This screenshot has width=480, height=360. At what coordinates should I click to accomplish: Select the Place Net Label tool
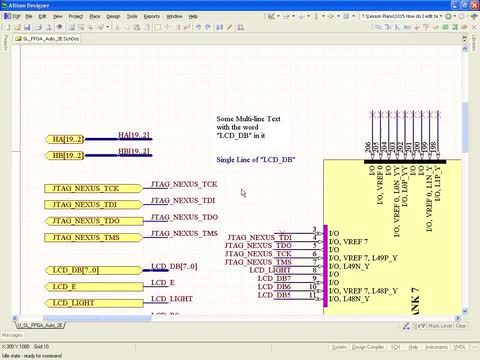[x=407, y=27]
